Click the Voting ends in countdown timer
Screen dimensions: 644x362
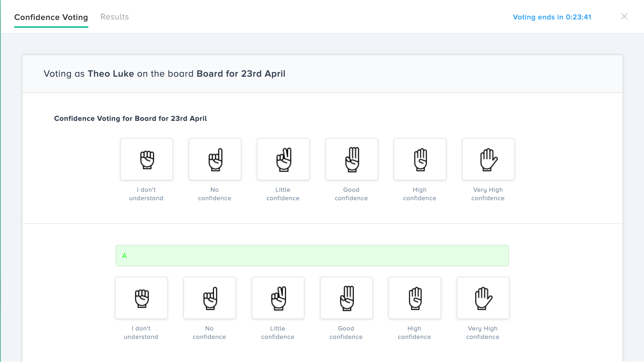[x=552, y=17]
